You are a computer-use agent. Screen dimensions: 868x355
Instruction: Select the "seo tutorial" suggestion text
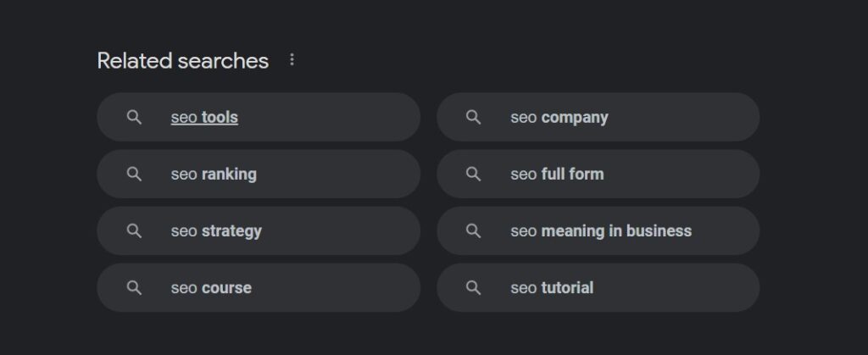552,287
